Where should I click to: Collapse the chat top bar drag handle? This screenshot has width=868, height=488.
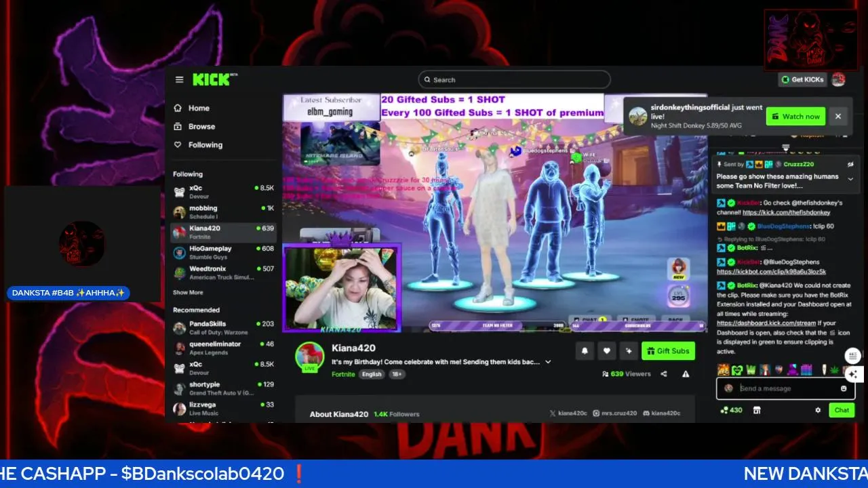(x=786, y=147)
